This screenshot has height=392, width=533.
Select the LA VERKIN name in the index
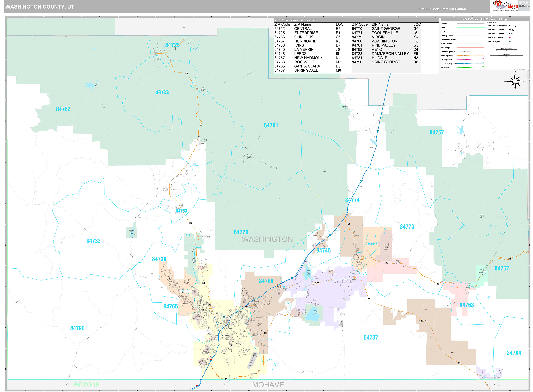[x=304, y=49]
